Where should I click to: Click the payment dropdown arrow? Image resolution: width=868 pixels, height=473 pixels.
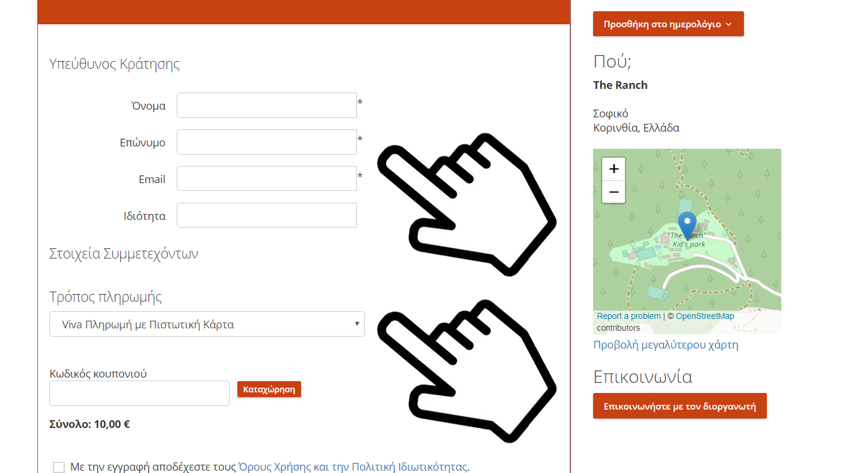[x=356, y=324]
